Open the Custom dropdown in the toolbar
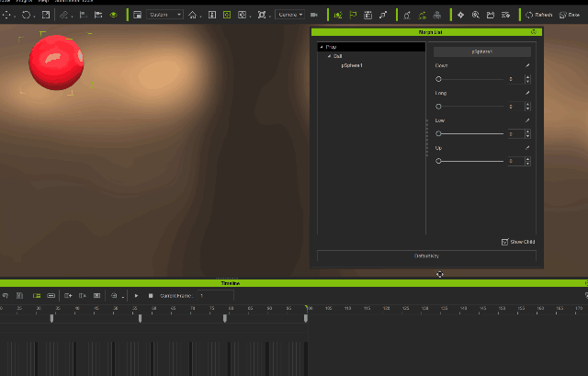The image size is (588, 376). 165,15
